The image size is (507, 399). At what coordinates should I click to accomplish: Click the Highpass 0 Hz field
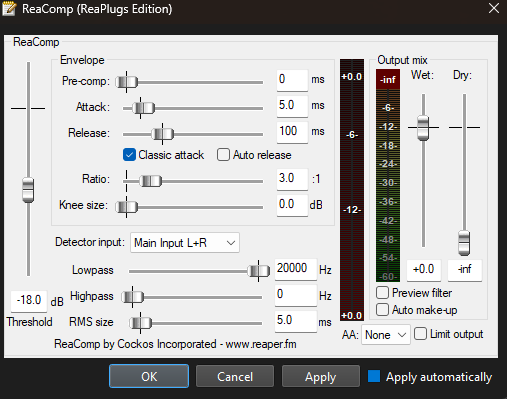[x=296, y=295]
